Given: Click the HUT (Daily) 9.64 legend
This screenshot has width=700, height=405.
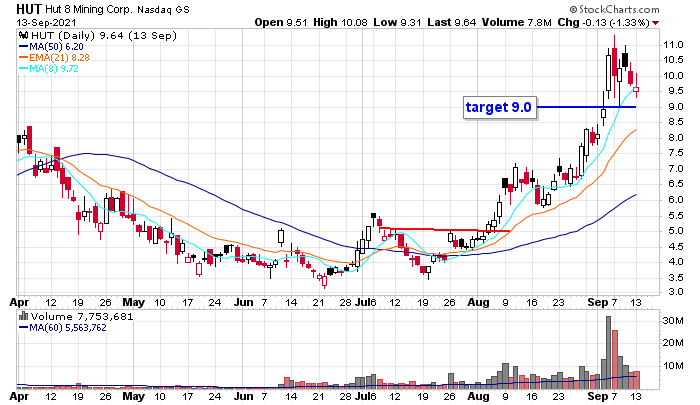Looking at the screenshot, I should coord(104,35).
